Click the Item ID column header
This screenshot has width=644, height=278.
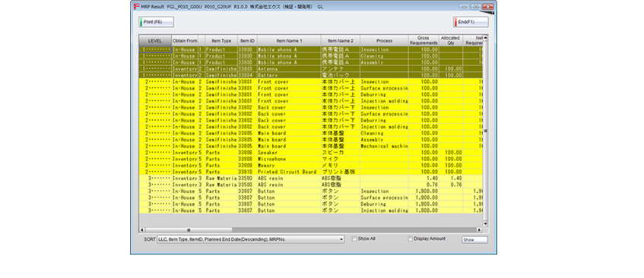tap(247, 40)
